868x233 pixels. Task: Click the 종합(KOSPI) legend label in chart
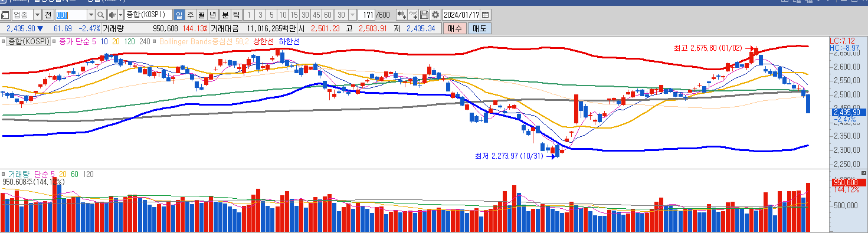click(x=29, y=41)
